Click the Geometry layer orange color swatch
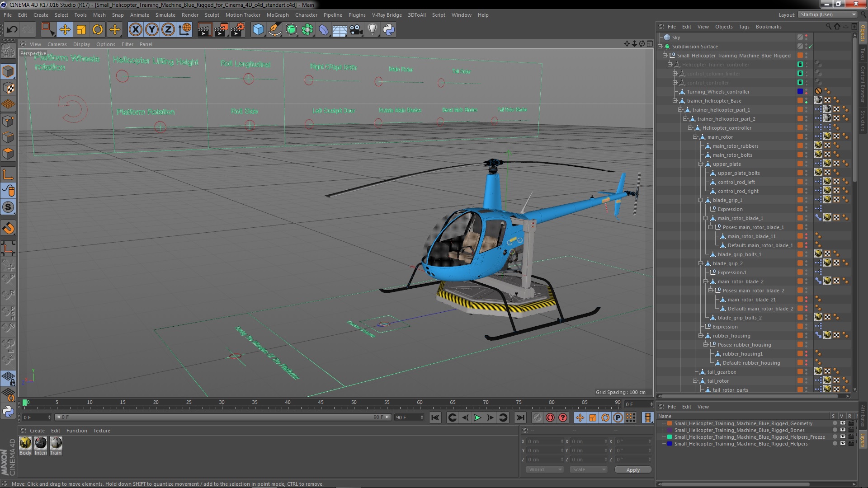The width and height of the screenshot is (868, 488). (x=670, y=423)
